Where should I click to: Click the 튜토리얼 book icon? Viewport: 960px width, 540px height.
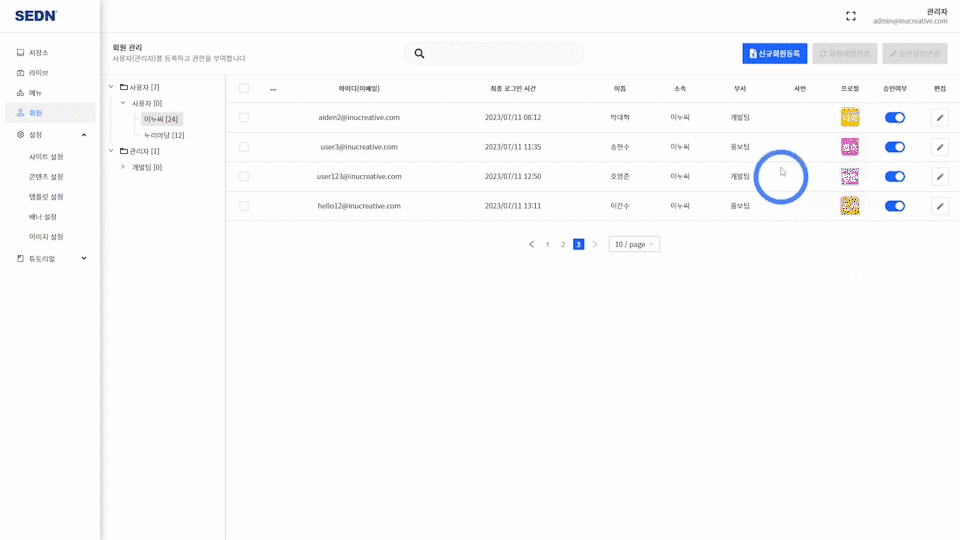[x=20, y=258]
